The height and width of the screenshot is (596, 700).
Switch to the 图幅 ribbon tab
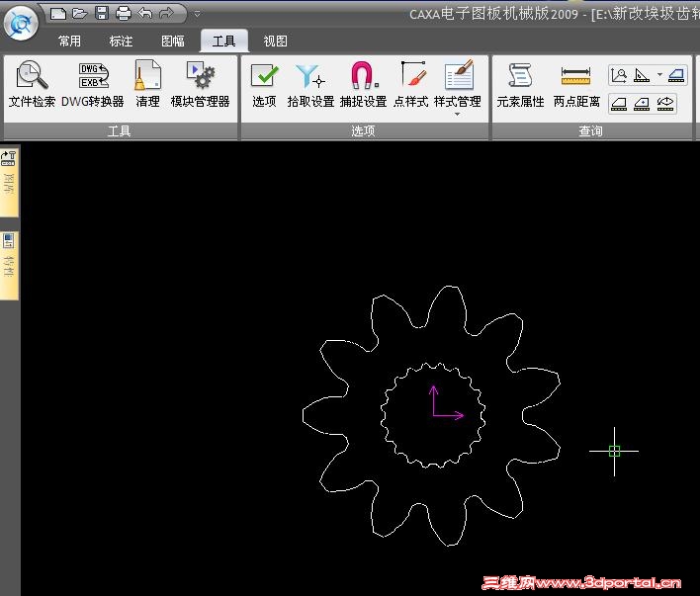[173, 42]
